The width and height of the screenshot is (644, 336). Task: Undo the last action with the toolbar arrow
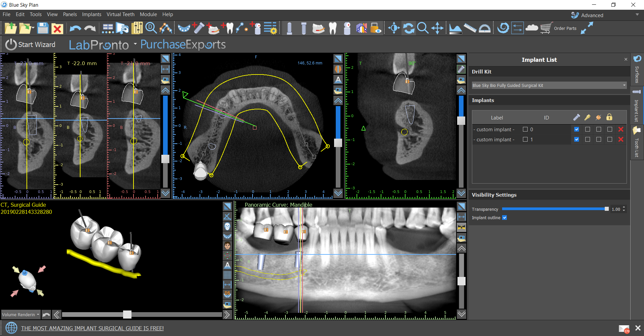pyautogui.click(x=75, y=29)
